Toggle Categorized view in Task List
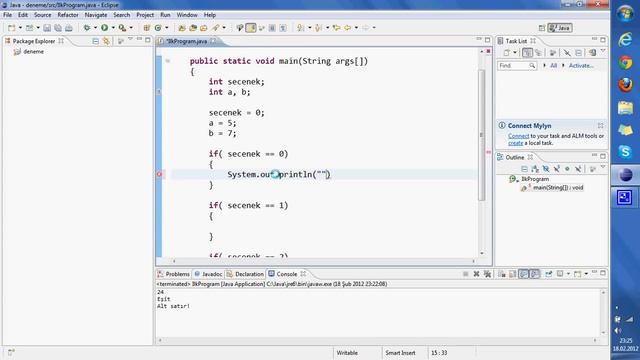Viewport: 640px width, 360px height. pos(527,53)
